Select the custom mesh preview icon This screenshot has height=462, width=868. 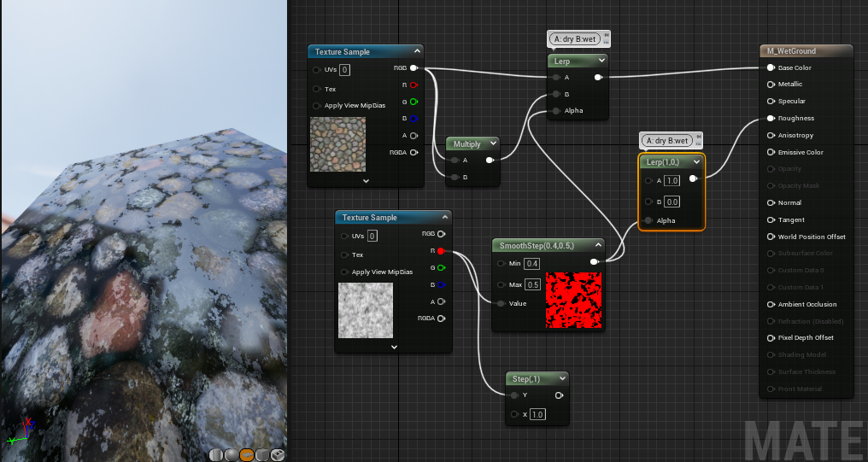click(x=278, y=455)
